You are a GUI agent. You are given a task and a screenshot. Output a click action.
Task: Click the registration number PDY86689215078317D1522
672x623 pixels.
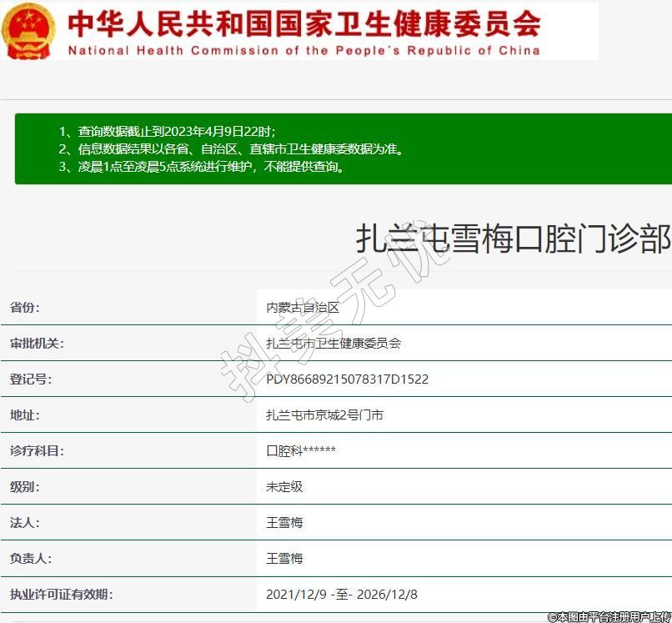347,379
